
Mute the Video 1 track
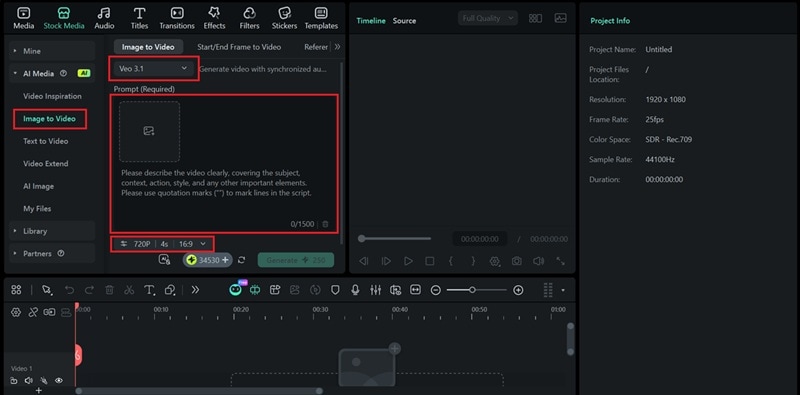tap(29, 380)
